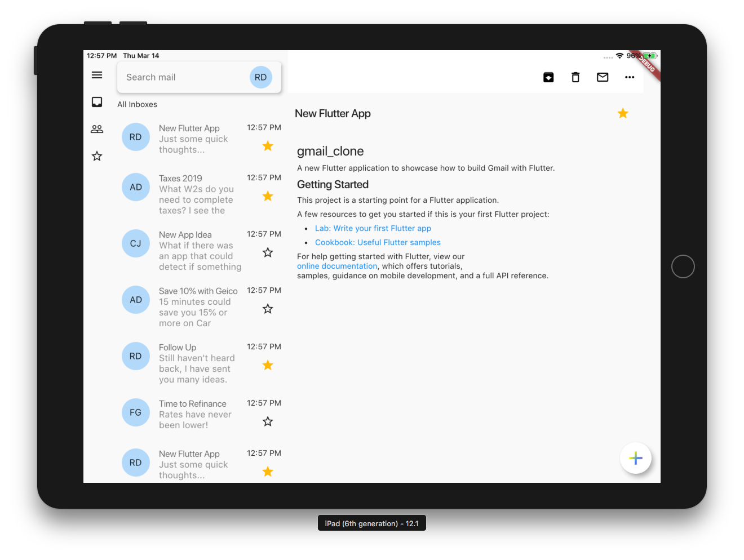Open the Save 10% with Geico subject
744x560 pixels.
pos(198,291)
